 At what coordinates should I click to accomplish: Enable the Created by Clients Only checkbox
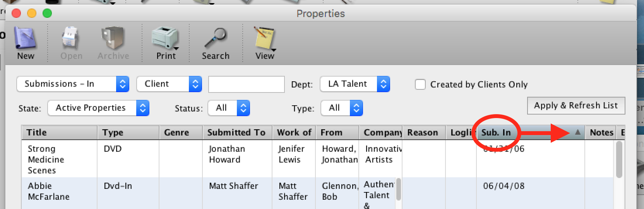[420, 84]
